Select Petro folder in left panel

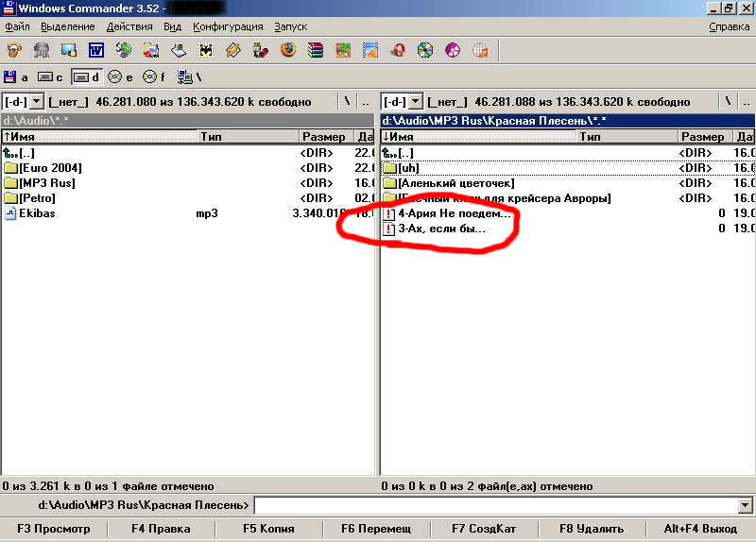point(188,198)
